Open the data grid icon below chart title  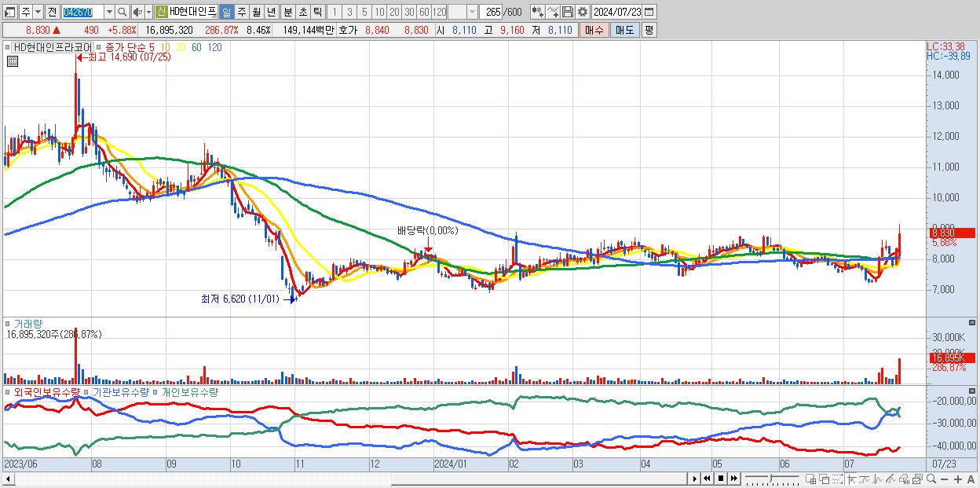click(x=13, y=61)
